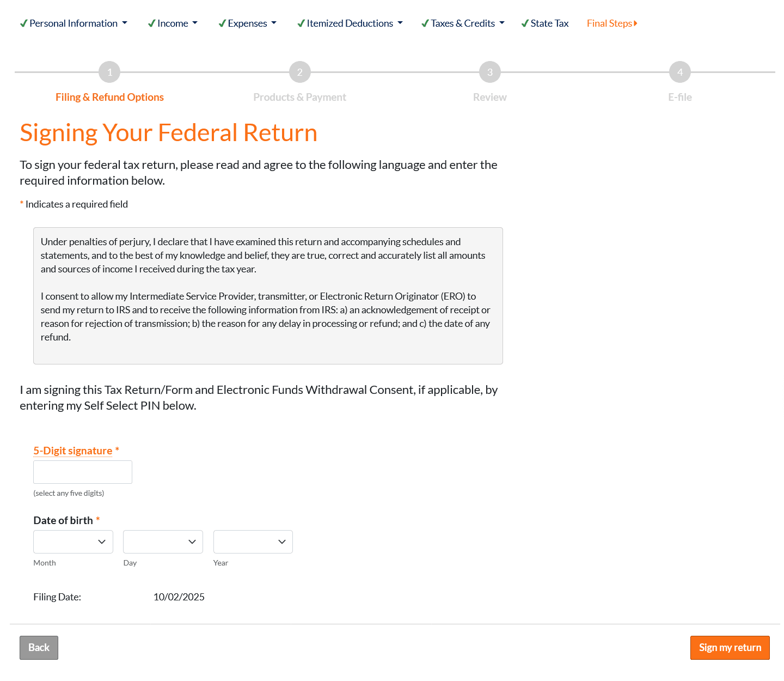The width and height of the screenshot is (784, 681).
Task: Focus the 5-Digit signature input field
Action: coord(83,472)
